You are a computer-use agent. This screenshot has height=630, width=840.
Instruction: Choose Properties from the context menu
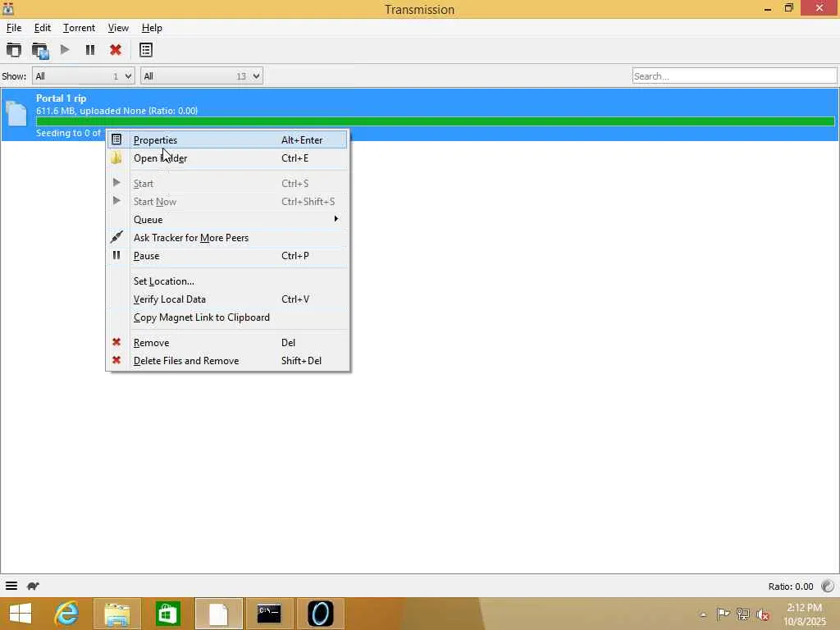[228, 139]
